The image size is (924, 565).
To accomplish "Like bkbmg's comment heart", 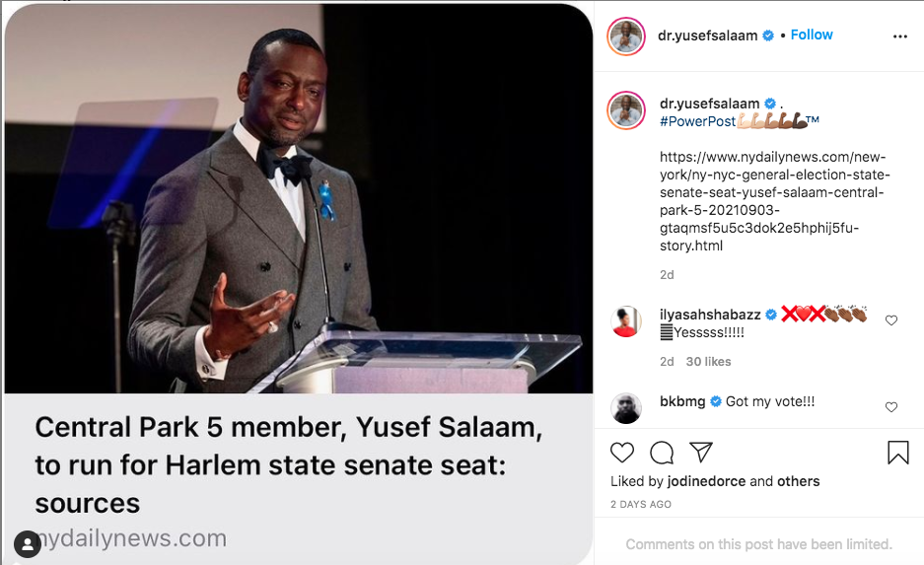I will click(891, 407).
